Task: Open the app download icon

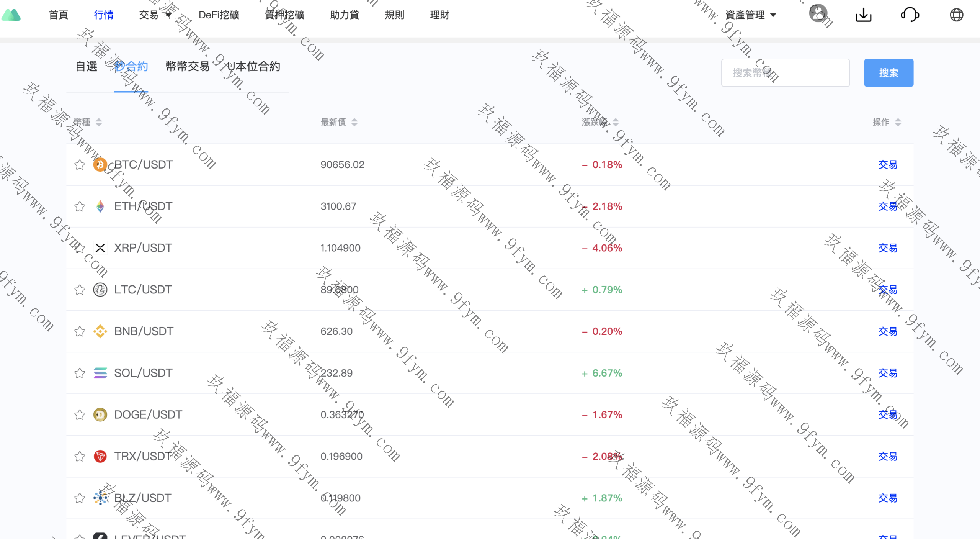Action: [x=863, y=15]
